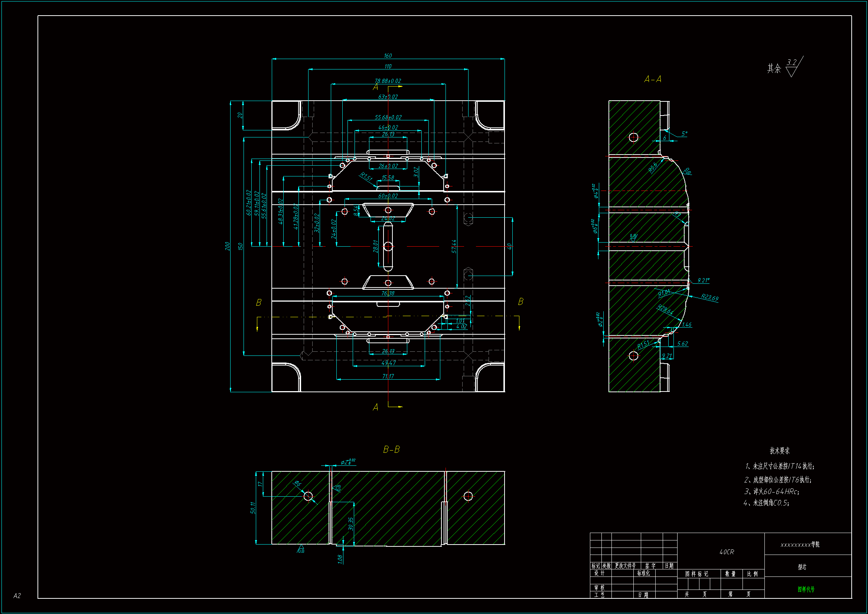The width and height of the screenshot is (868, 614).
Task: Select the B-B section view title
Action: click(x=391, y=449)
